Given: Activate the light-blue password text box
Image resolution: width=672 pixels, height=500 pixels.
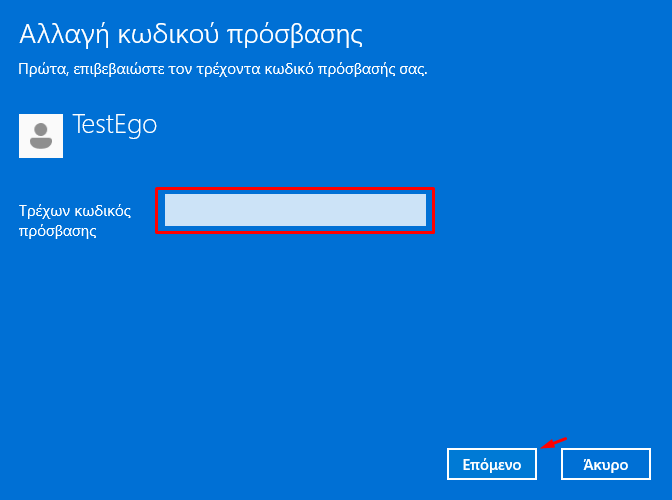Looking at the screenshot, I should tap(295, 210).
